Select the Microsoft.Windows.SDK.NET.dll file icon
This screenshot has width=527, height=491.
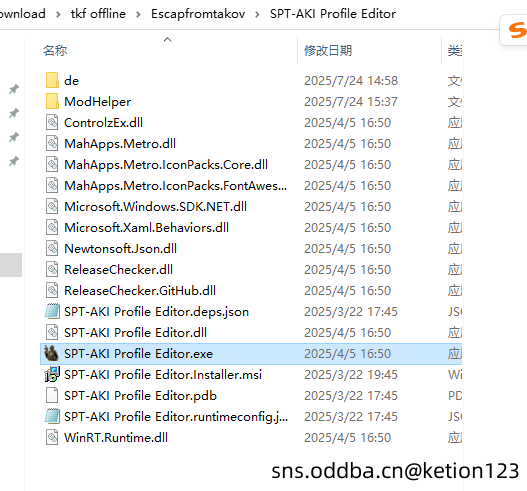pos(52,206)
